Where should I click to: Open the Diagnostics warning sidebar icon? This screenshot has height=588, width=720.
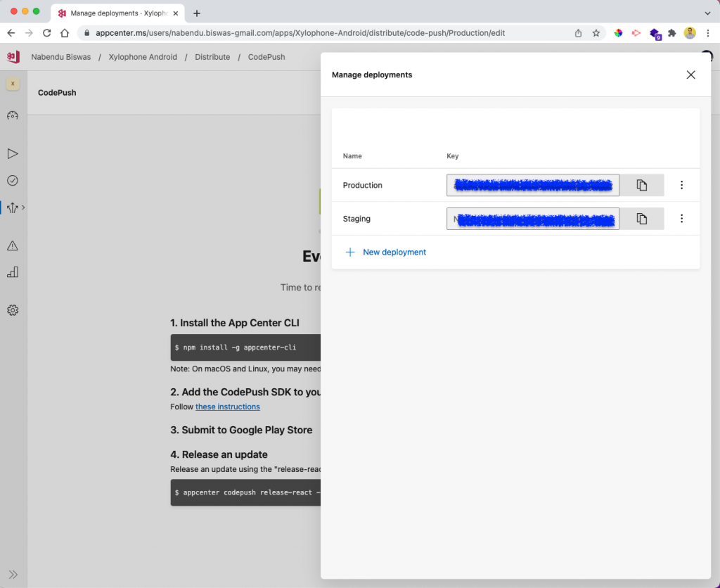(x=13, y=245)
